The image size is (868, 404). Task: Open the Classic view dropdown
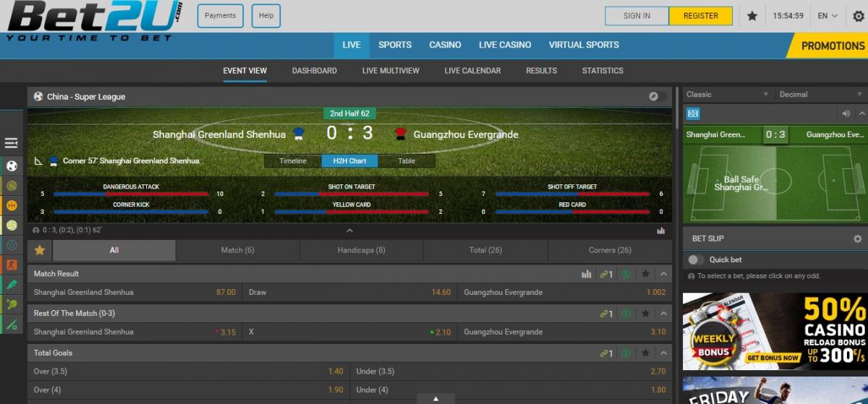coord(728,94)
